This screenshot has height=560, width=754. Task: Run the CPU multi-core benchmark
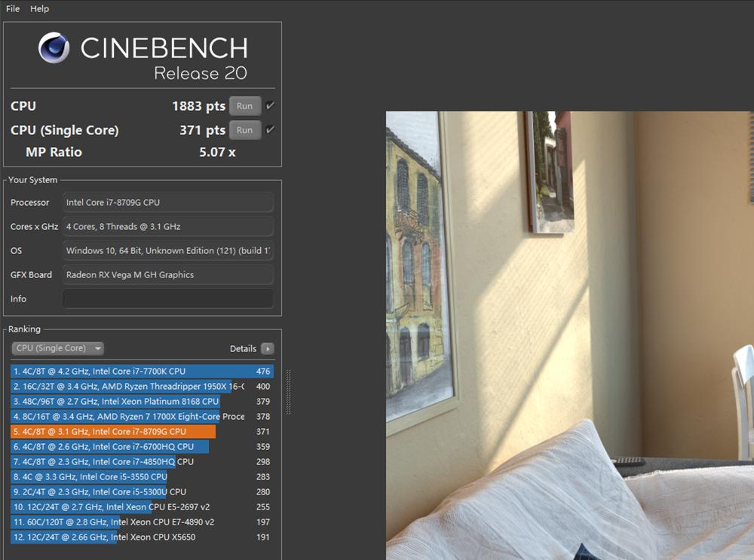point(245,106)
